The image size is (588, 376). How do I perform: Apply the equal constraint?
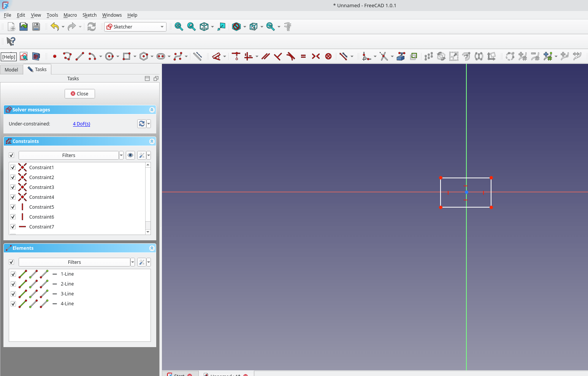pyautogui.click(x=303, y=57)
